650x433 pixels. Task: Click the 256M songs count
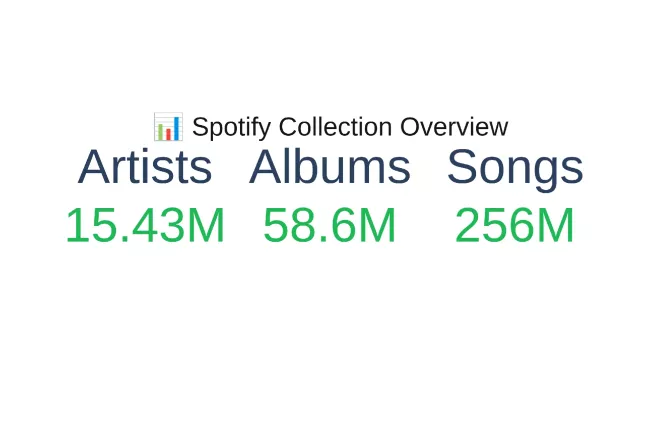[x=515, y=226]
